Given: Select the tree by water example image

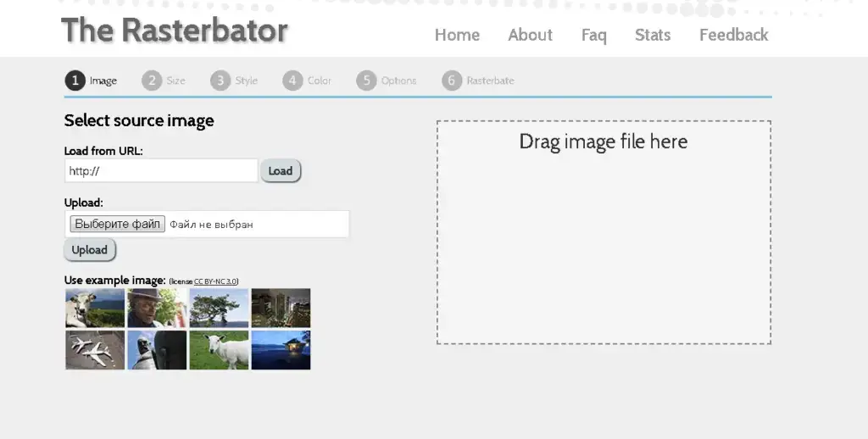Looking at the screenshot, I should pyautogui.click(x=219, y=308).
